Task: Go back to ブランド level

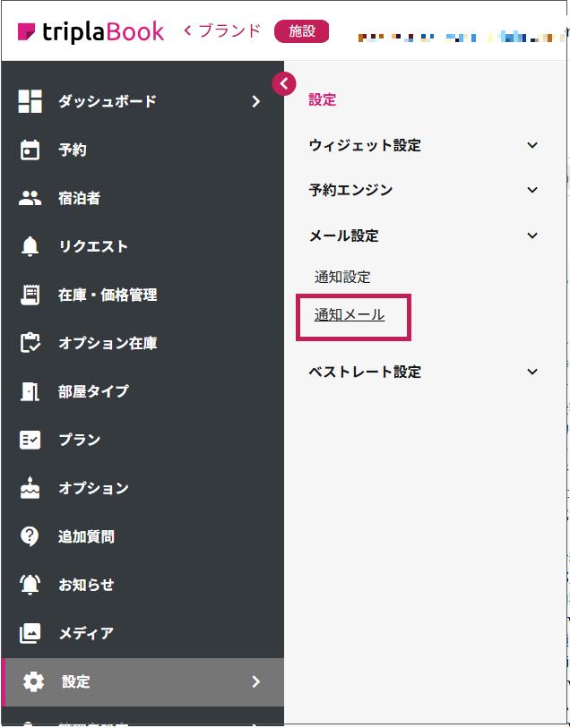Action: point(222,31)
